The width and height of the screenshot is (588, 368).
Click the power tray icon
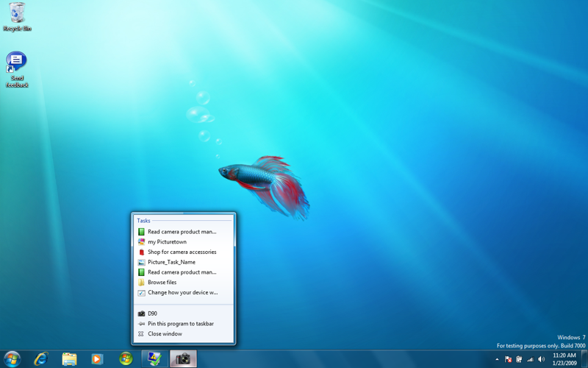pos(519,359)
